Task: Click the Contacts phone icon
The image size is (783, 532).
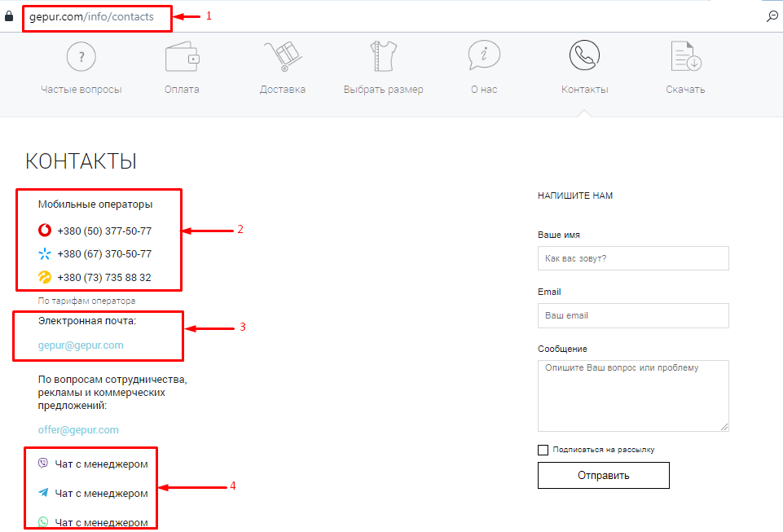Action: 584,56
